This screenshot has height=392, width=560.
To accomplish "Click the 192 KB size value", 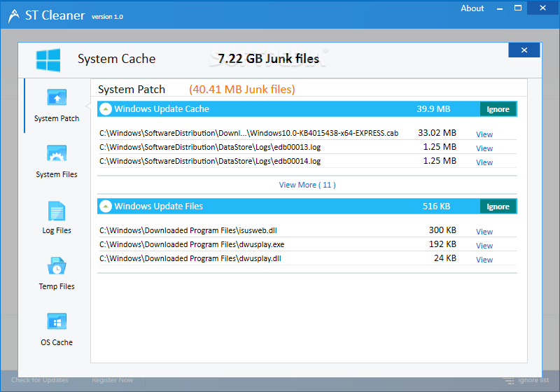I will coord(442,244).
